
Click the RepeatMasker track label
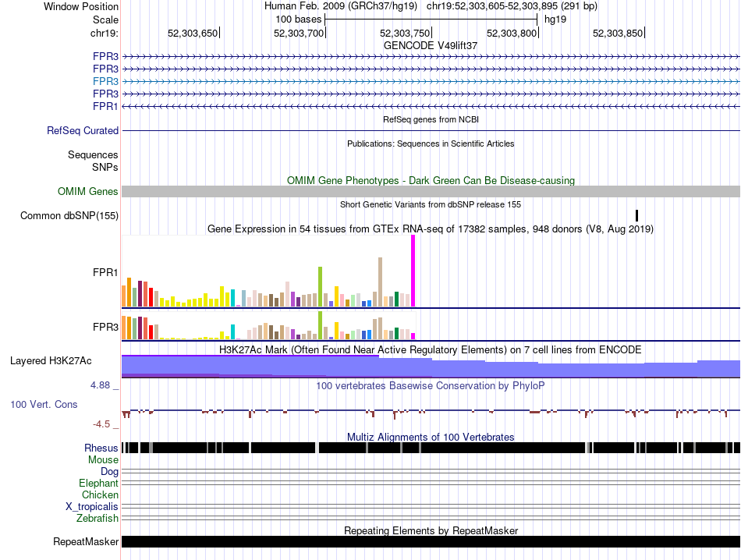click(86, 541)
